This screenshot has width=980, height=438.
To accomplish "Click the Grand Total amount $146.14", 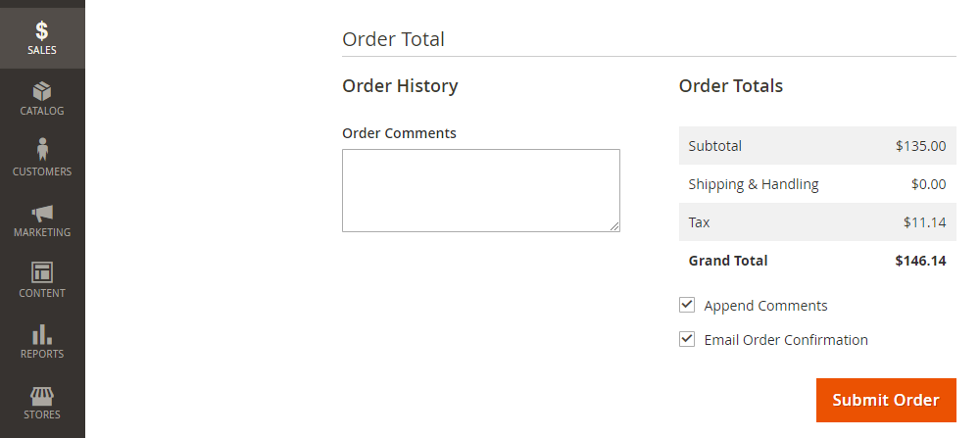I will [x=920, y=261].
